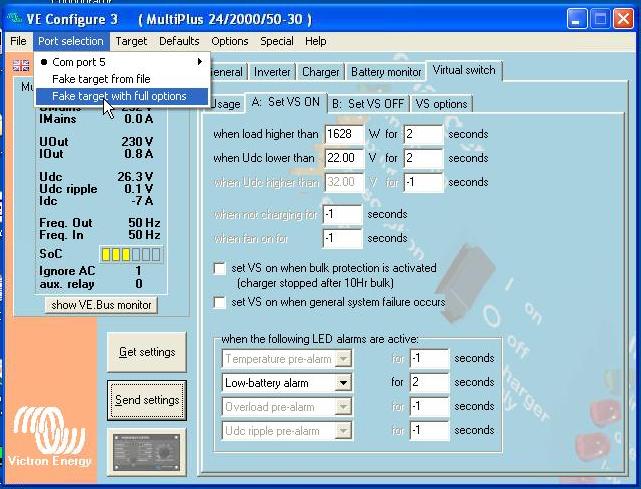This screenshot has width=641, height=489.
Task: Close the VE Configure window
Action: (x=623, y=19)
